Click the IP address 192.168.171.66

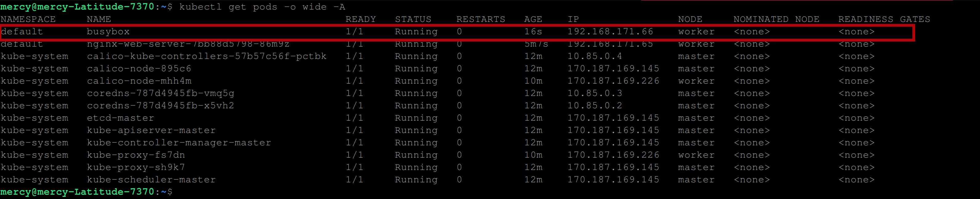click(610, 32)
